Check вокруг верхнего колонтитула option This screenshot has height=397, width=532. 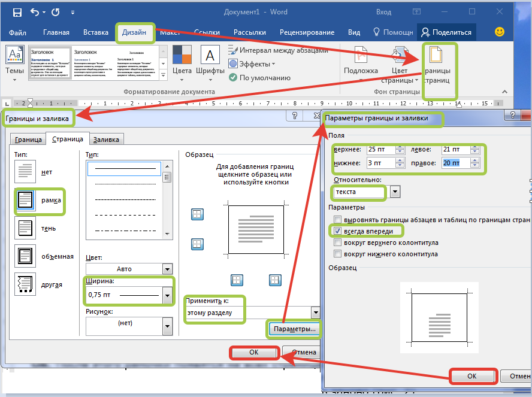(x=338, y=243)
